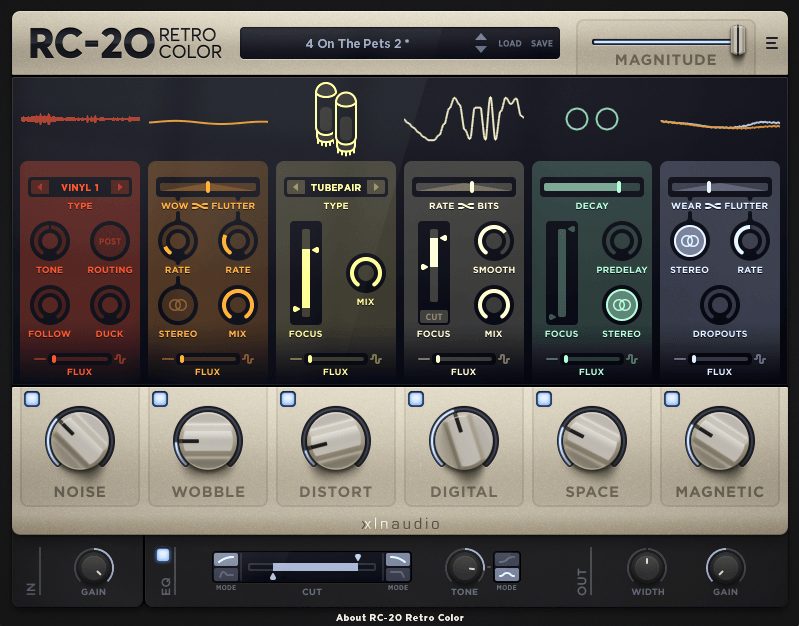The height and width of the screenshot is (626, 799).
Task: Select the next noise type after Vinyl 1
Action: 120,187
